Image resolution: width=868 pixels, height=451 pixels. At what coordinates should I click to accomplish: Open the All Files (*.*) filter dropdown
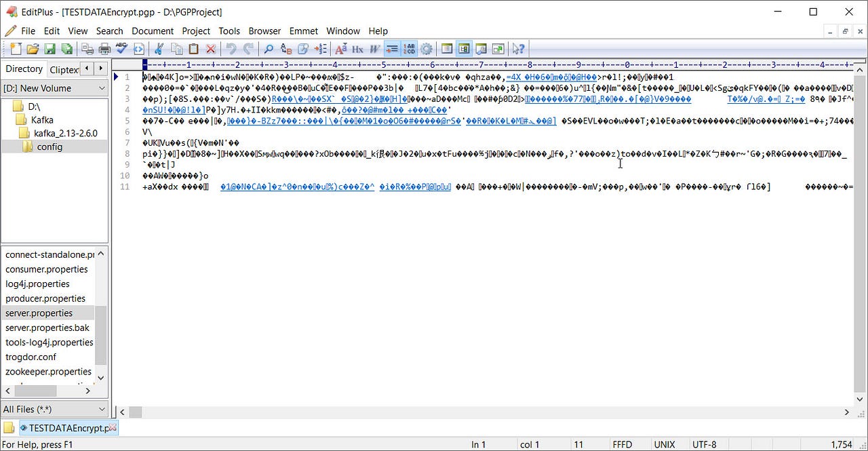coord(54,409)
